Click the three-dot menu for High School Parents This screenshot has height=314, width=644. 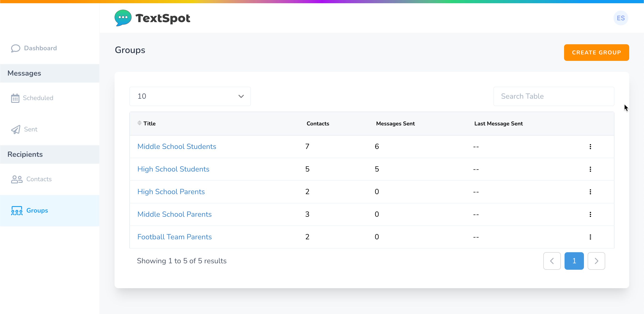tap(590, 192)
